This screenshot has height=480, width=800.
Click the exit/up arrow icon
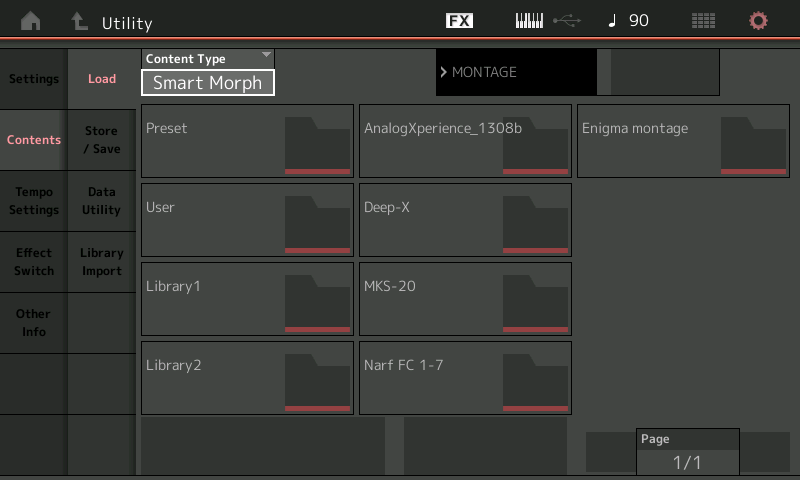pos(78,21)
